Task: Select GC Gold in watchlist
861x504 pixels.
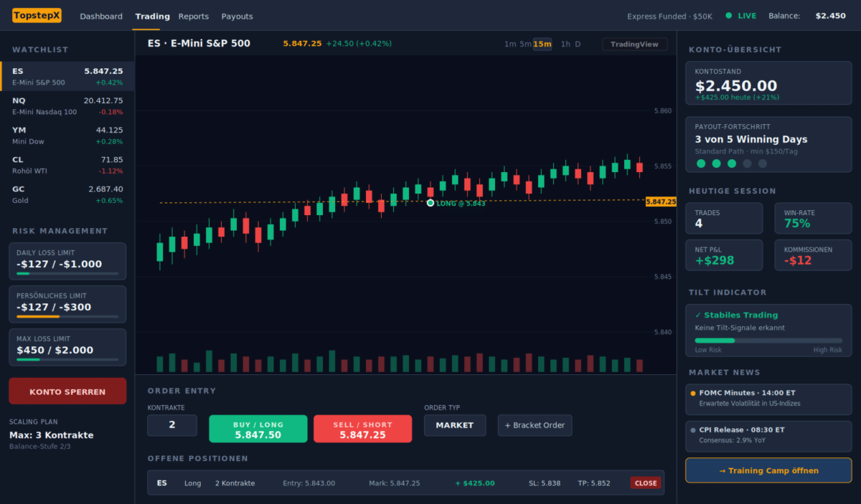Action: click(x=67, y=194)
